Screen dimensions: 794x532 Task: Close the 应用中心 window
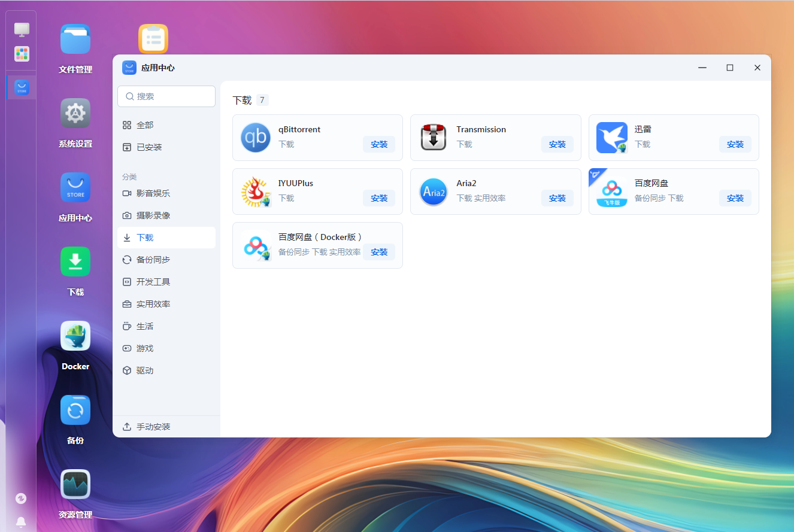click(x=757, y=68)
